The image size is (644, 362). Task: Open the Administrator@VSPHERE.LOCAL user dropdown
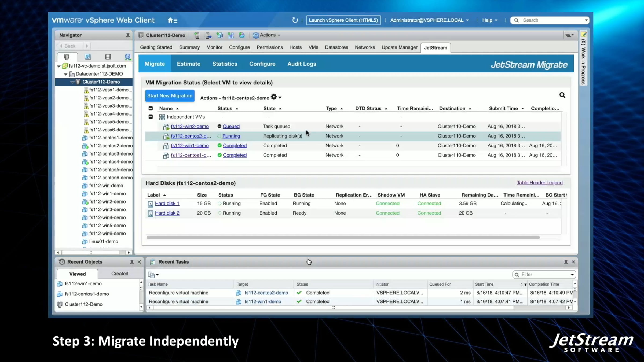tap(429, 20)
